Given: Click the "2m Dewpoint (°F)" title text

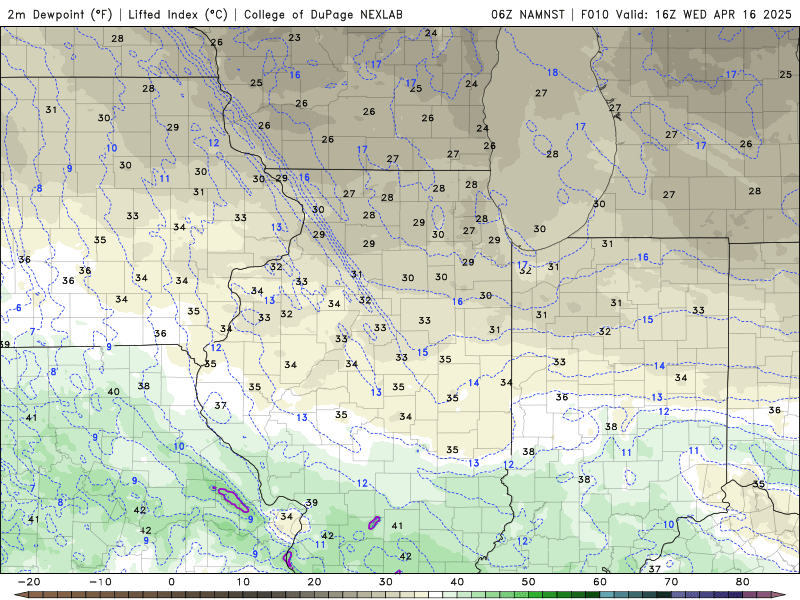Looking at the screenshot, I should [x=60, y=14].
